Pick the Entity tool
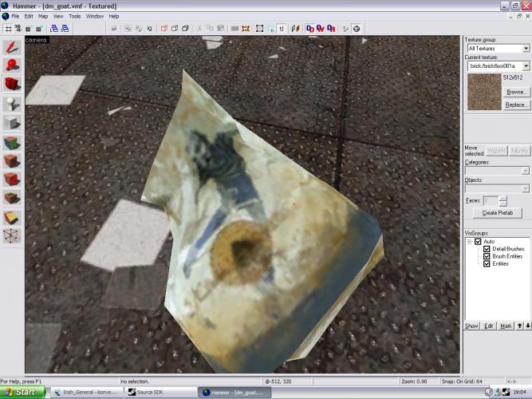The width and height of the screenshot is (532, 399). pos(12,104)
